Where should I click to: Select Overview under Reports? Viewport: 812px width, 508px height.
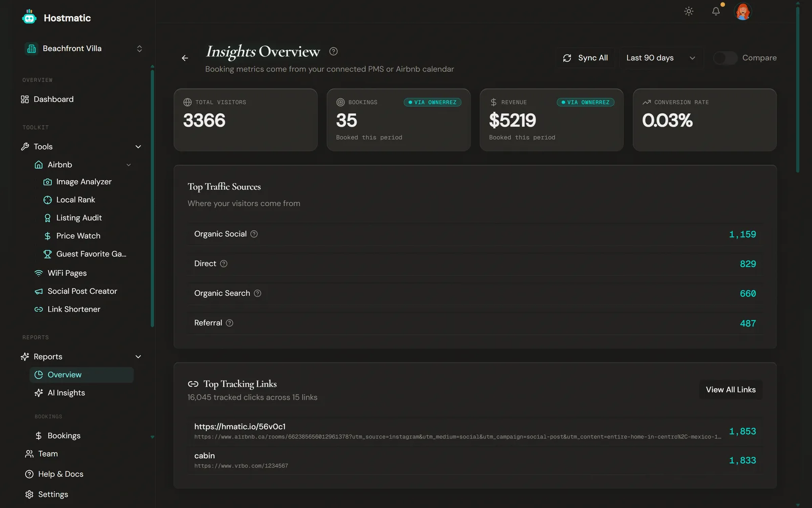click(82, 375)
